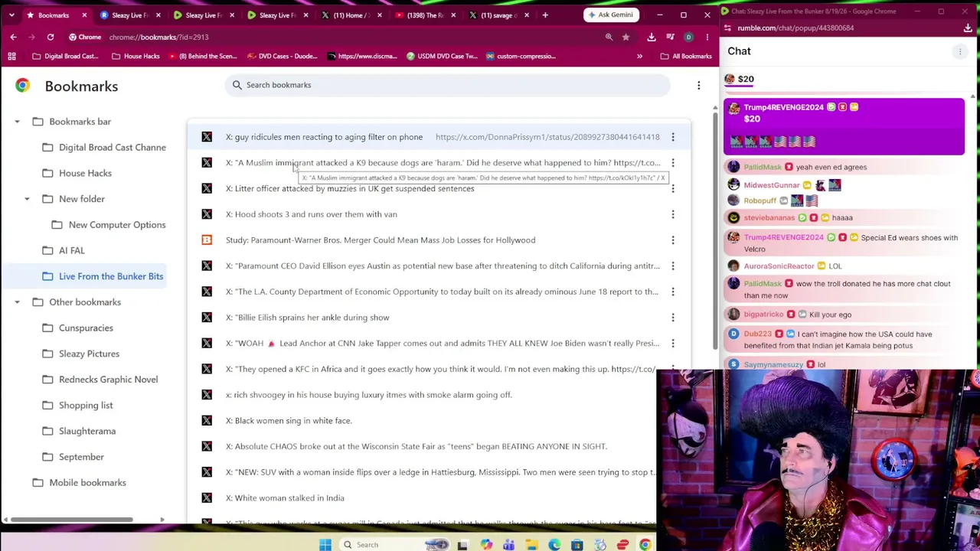
Task: Switch to the (11) savage X tab
Action: 497,15
